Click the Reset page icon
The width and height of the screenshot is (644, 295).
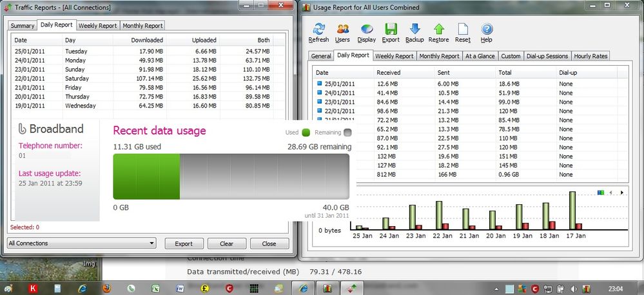(x=463, y=29)
